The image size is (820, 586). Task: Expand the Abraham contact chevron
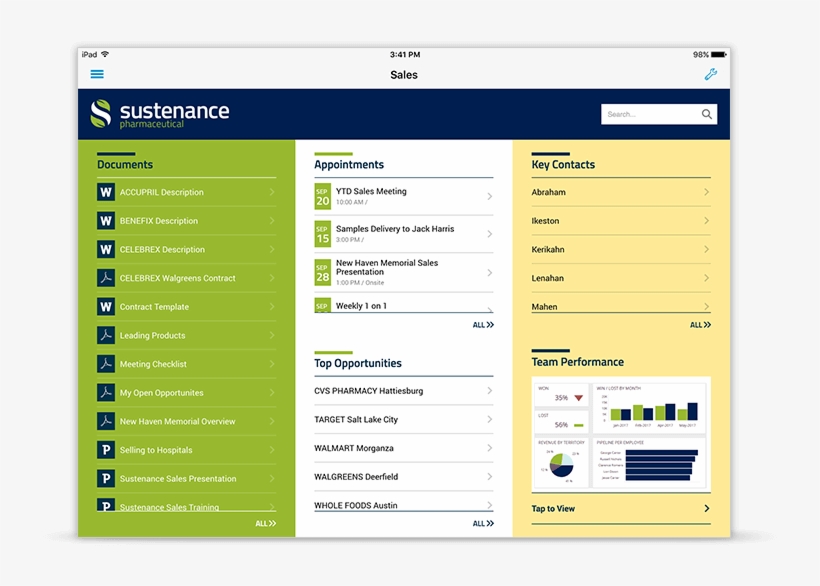[706, 192]
